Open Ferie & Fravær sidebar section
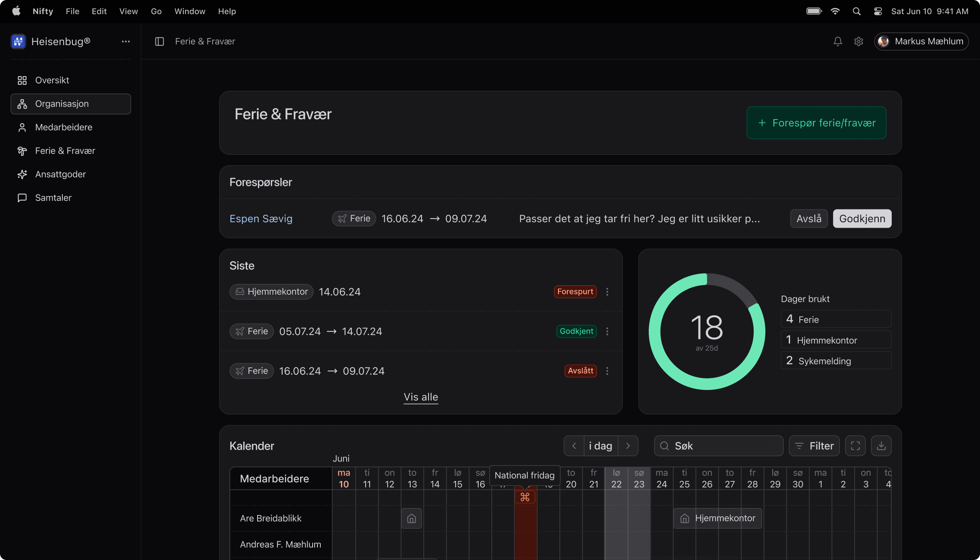 tap(65, 150)
